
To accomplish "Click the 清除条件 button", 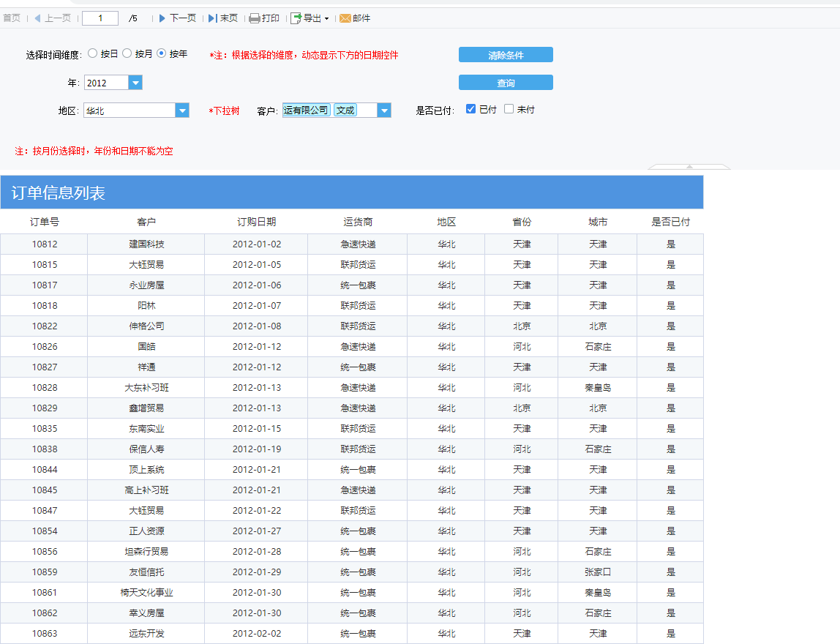I will pyautogui.click(x=506, y=55).
